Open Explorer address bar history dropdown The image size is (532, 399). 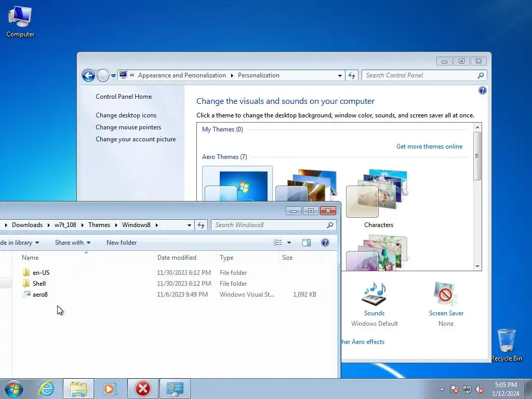(x=189, y=225)
